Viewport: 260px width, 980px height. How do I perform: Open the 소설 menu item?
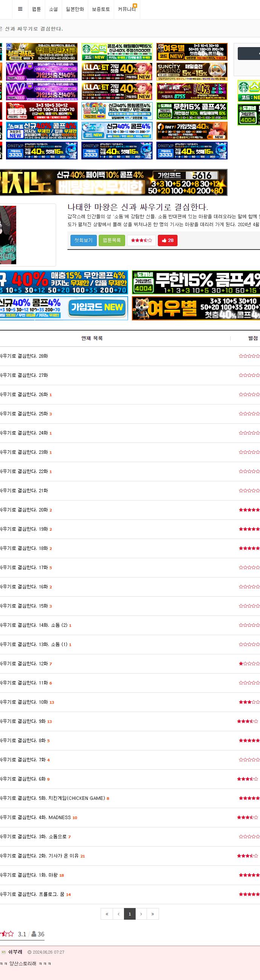coord(54,9)
